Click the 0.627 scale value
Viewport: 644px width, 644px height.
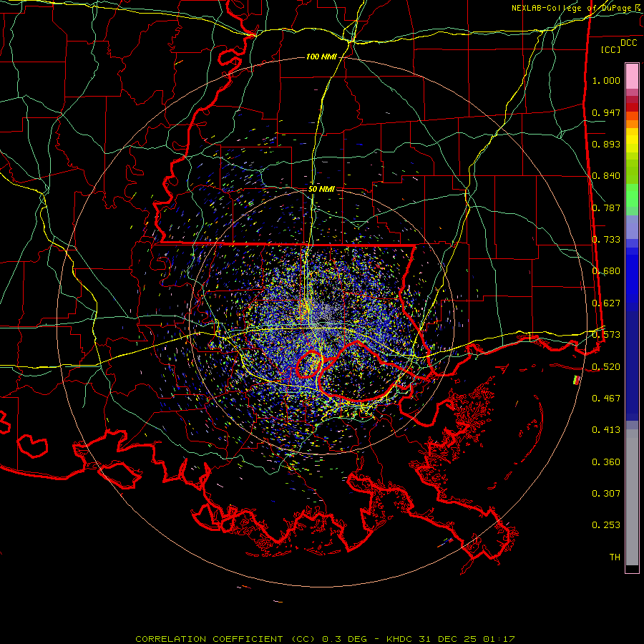[606, 303]
